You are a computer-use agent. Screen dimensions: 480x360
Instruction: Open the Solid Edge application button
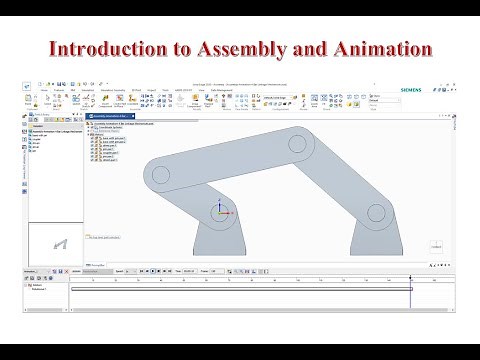coord(26,86)
